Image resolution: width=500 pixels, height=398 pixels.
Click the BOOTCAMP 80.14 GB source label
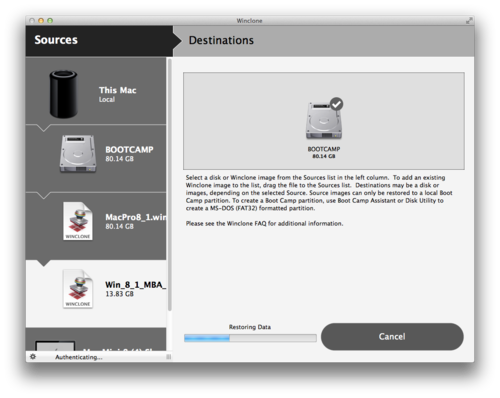coord(129,154)
